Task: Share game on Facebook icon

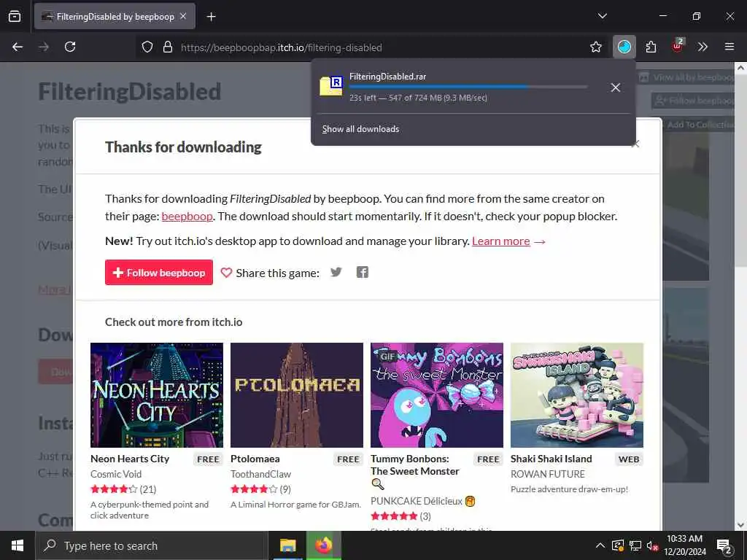Action: (x=363, y=273)
